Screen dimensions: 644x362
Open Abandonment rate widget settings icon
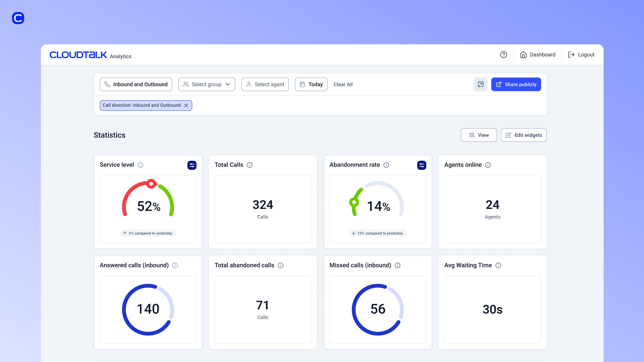point(421,165)
